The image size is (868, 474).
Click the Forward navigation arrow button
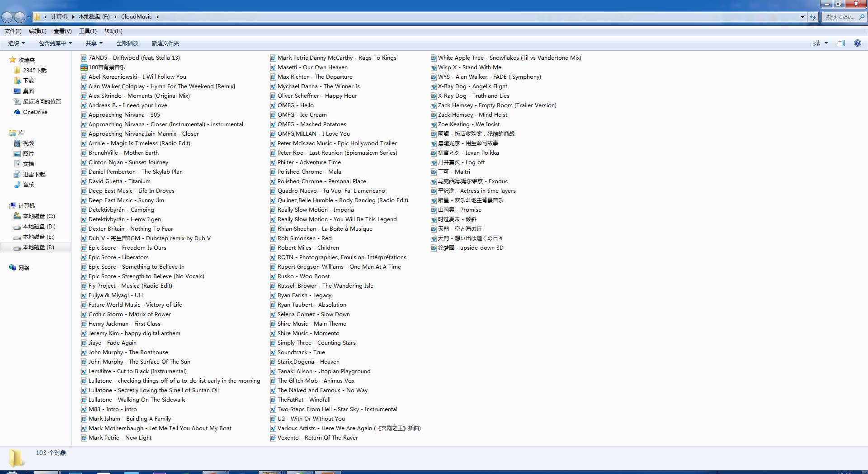(19, 17)
